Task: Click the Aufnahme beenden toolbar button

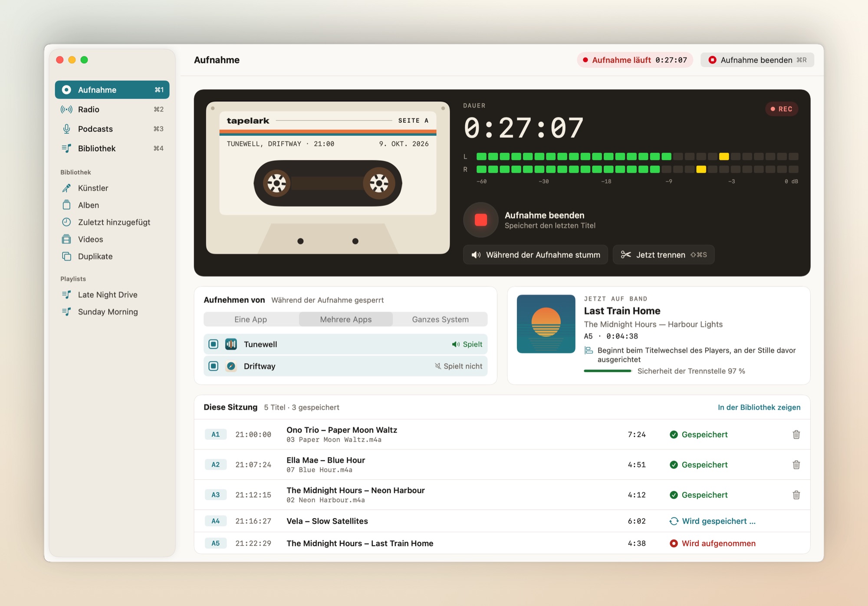Action: click(x=757, y=60)
